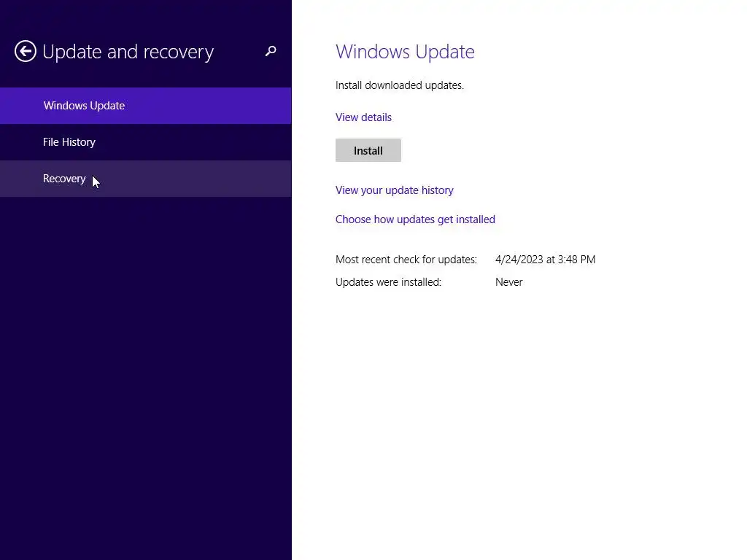This screenshot has width=747, height=560.
Task: Click the Windows Update heading
Action: 405,52
